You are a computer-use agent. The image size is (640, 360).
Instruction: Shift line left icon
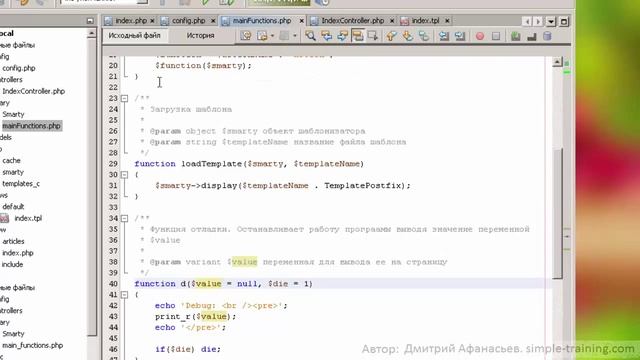coord(444,36)
